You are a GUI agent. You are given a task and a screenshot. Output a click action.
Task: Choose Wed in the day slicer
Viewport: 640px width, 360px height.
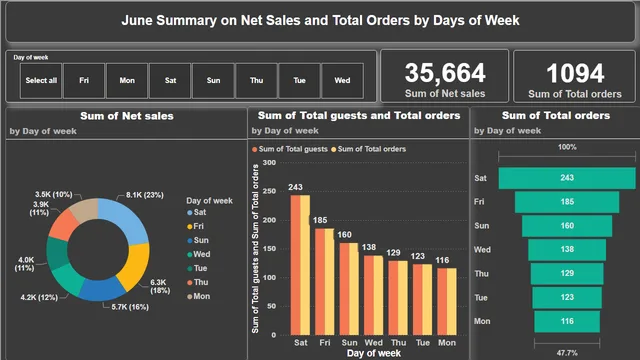342,81
